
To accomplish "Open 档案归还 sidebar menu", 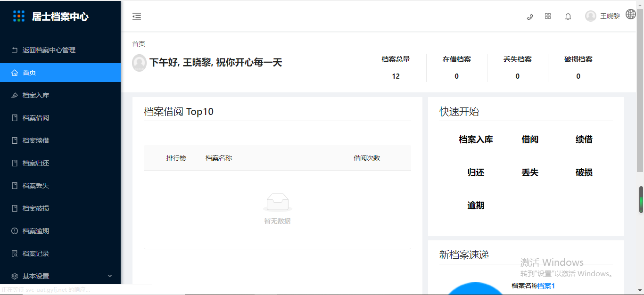I will pos(60,163).
